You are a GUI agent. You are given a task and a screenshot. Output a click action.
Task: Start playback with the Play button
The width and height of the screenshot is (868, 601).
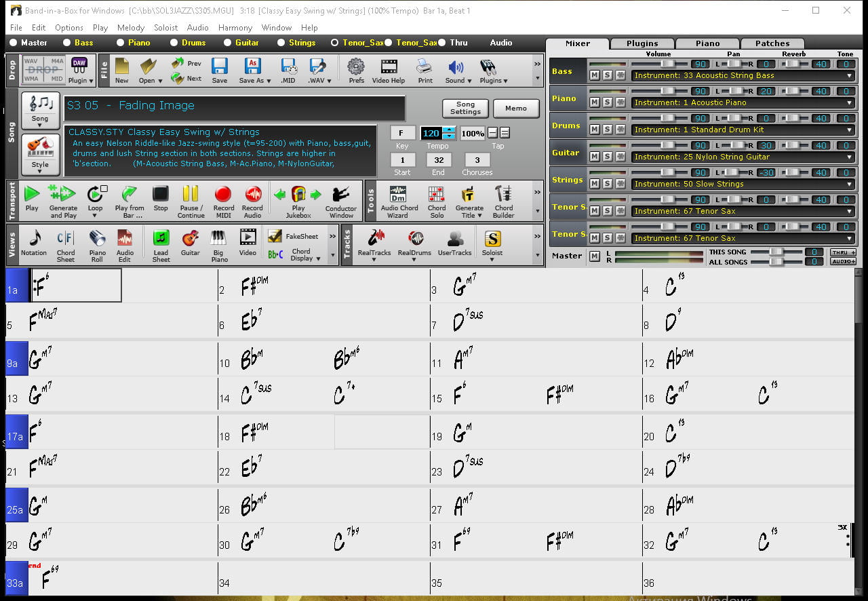coord(32,200)
